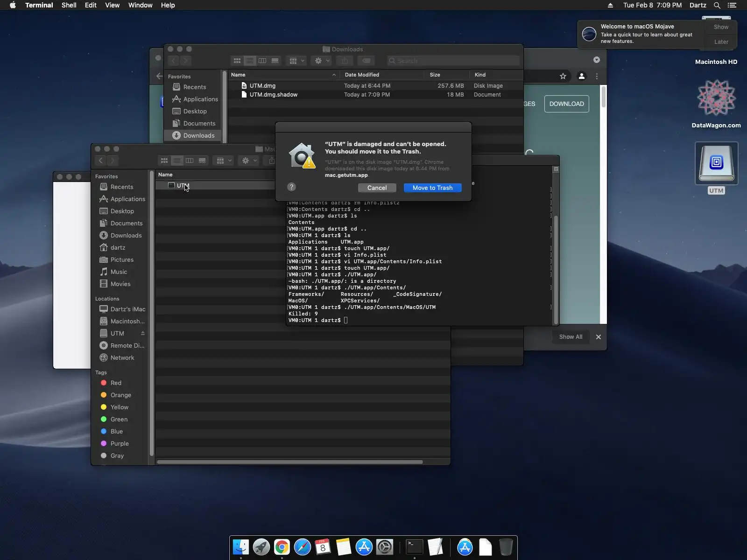Open the DataWagon.com desktop icon
This screenshot has width=747, height=560.
[x=716, y=98]
